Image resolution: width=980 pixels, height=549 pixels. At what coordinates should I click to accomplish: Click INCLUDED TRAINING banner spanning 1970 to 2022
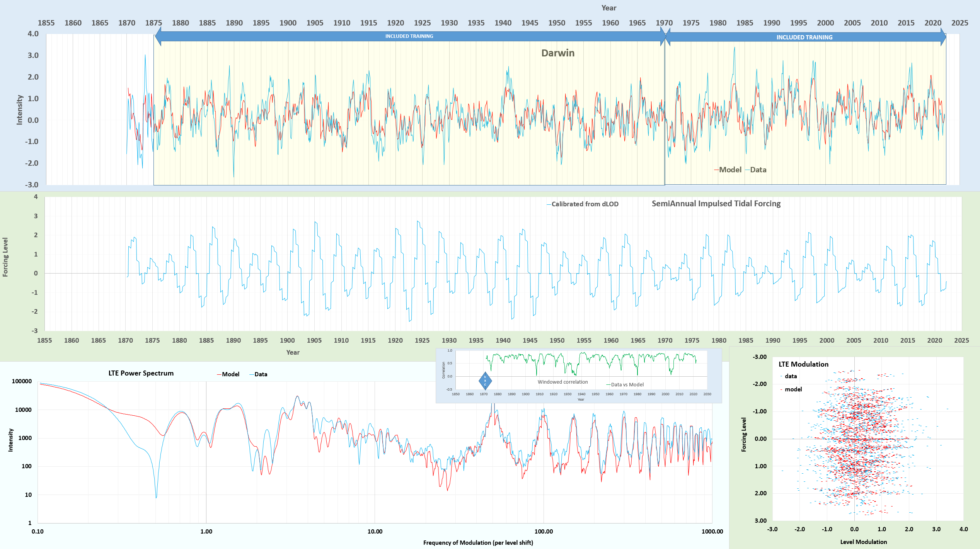(805, 37)
